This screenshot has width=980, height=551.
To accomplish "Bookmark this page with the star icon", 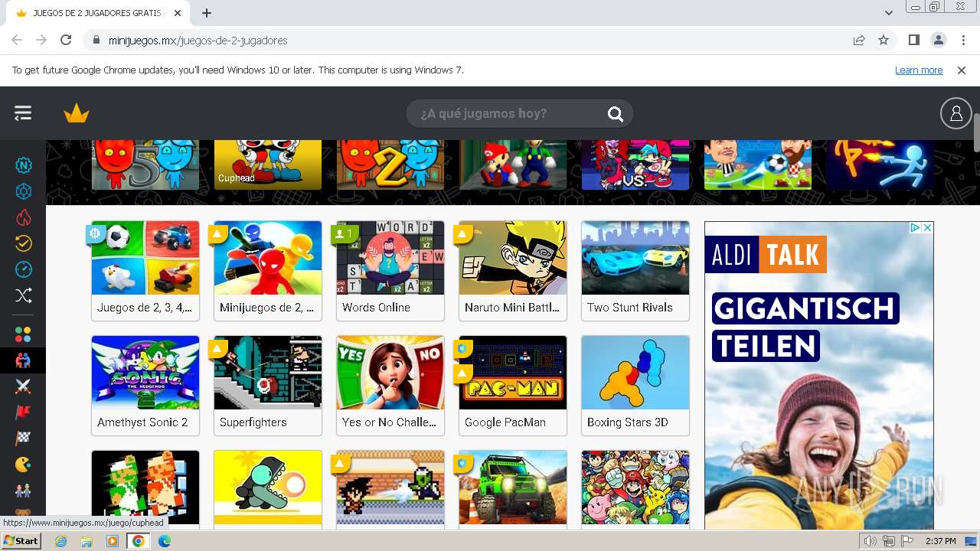I will [884, 40].
